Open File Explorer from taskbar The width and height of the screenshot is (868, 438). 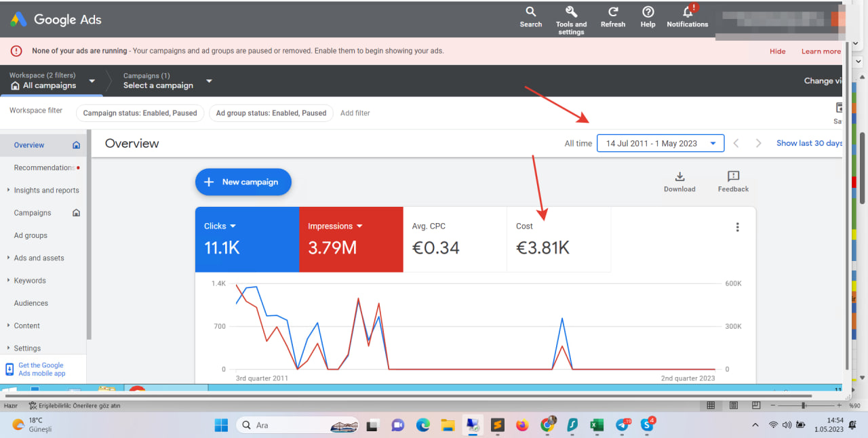pos(448,425)
